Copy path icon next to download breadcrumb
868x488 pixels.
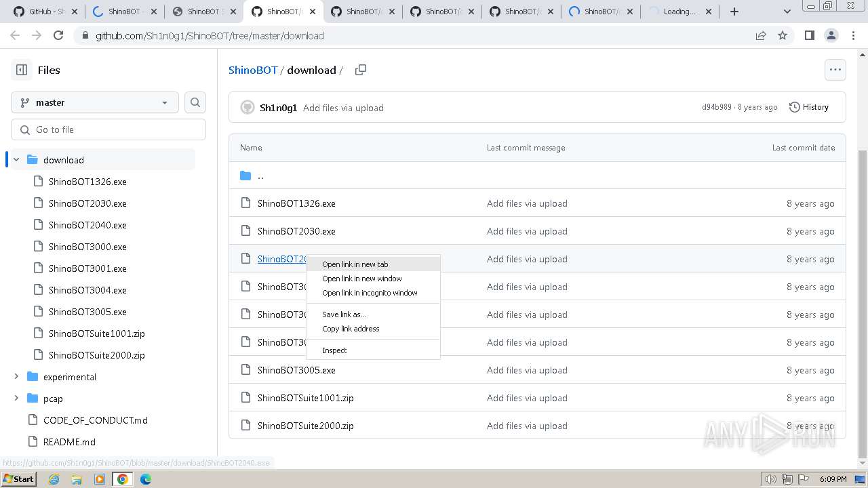point(361,70)
